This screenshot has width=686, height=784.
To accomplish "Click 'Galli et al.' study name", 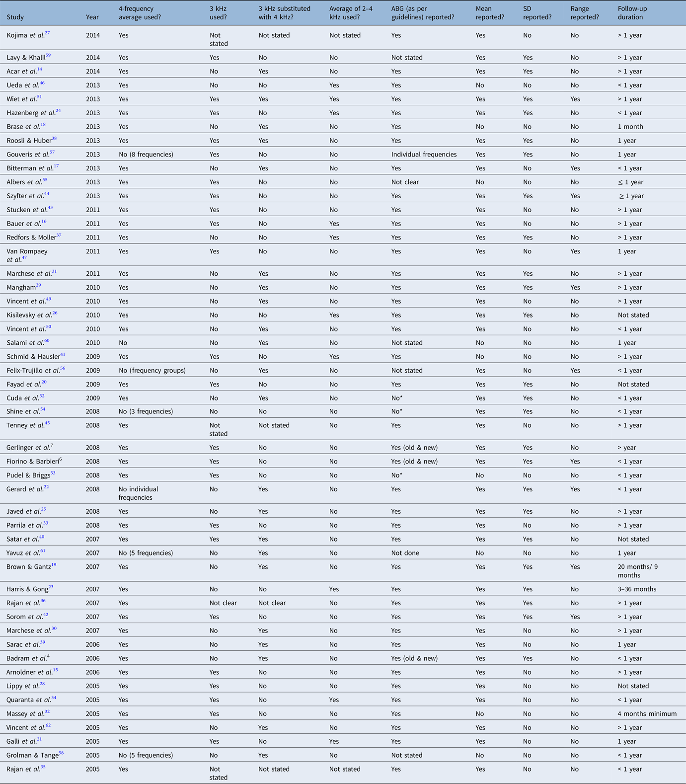I will tap(21, 742).
